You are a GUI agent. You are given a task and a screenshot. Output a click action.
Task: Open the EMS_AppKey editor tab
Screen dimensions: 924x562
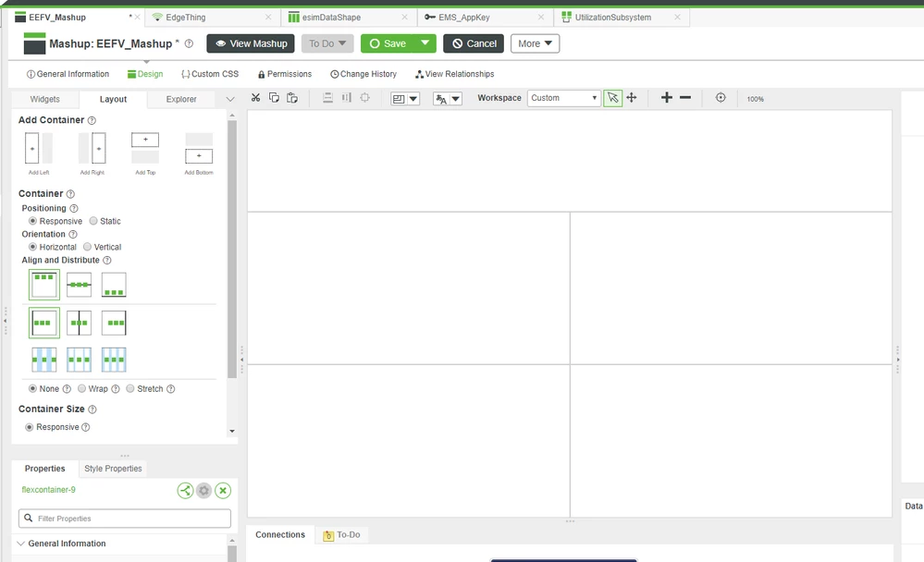coord(485,17)
